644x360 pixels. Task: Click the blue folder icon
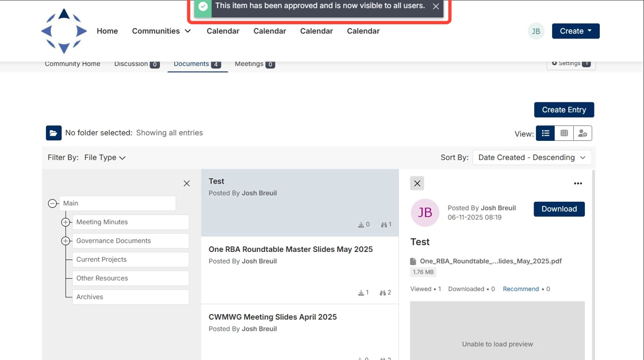[53, 133]
